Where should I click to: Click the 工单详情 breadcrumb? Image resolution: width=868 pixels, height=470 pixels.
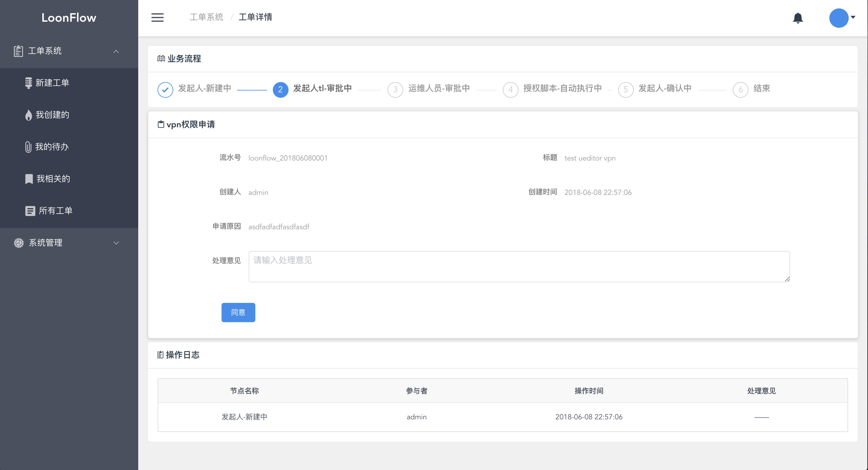click(x=255, y=17)
